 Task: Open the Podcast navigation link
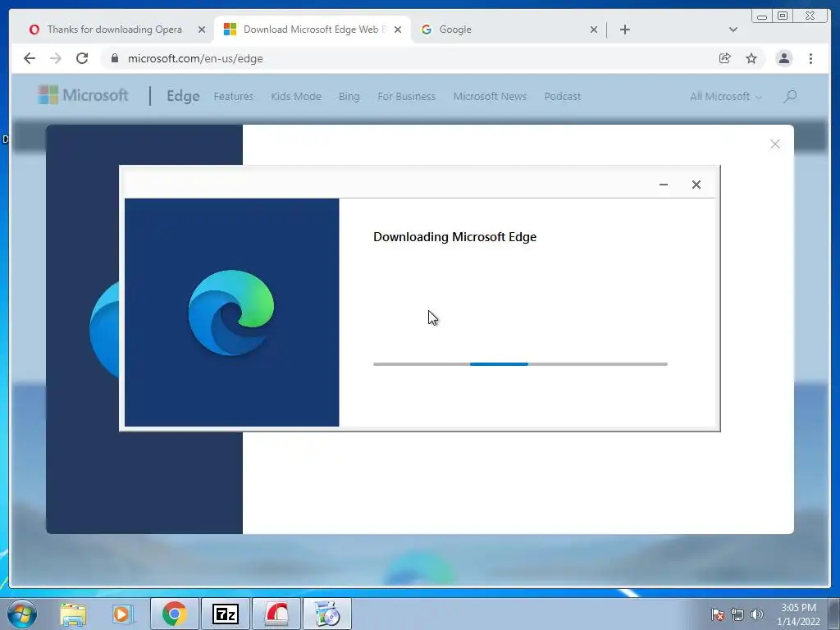pyautogui.click(x=562, y=97)
